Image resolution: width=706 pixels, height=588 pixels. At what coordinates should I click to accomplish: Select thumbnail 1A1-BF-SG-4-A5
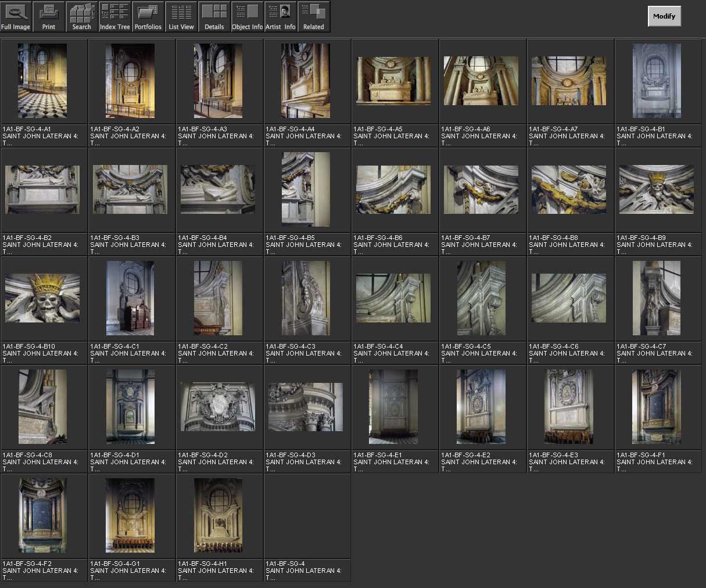pos(393,81)
